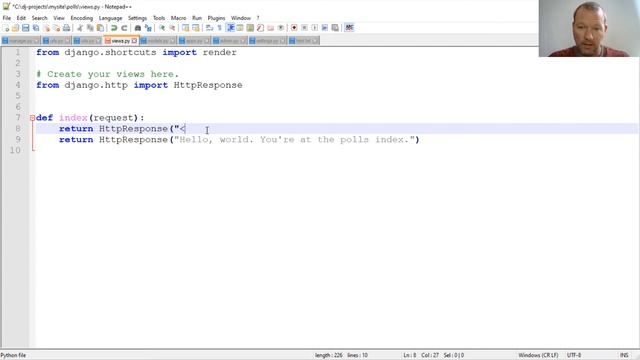Switch to the manage.py tab
The height and width of the screenshot is (360, 640).
tap(20, 41)
